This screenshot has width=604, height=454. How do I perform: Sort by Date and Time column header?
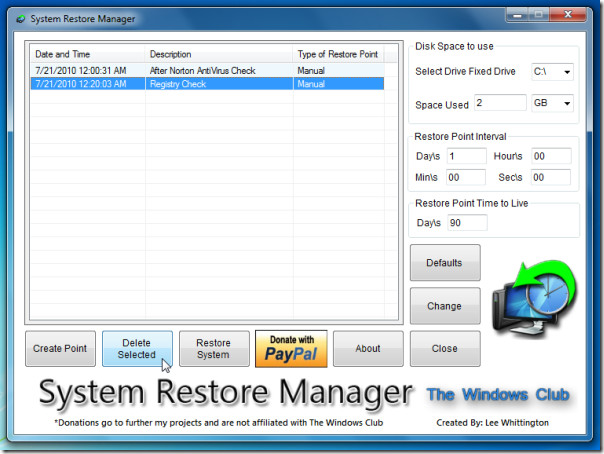pyautogui.click(x=88, y=54)
